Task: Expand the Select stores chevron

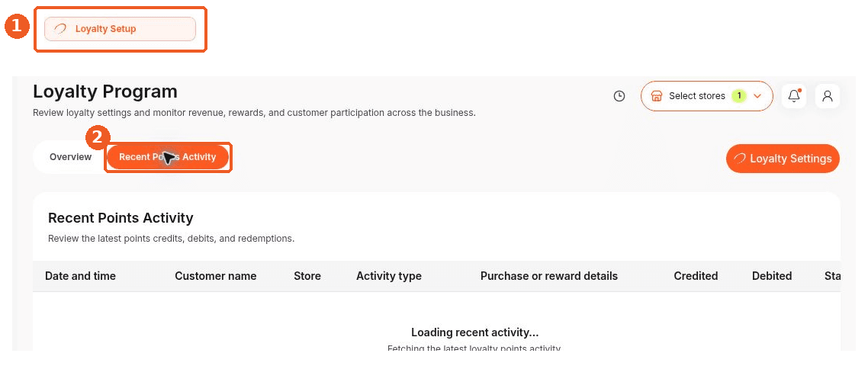Action: [x=758, y=96]
